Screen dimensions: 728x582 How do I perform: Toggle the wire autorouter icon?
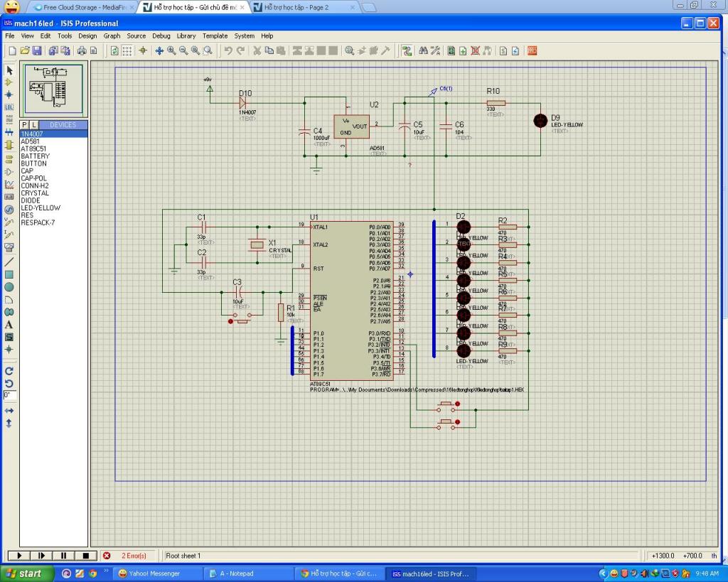pyautogui.click(x=407, y=50)
